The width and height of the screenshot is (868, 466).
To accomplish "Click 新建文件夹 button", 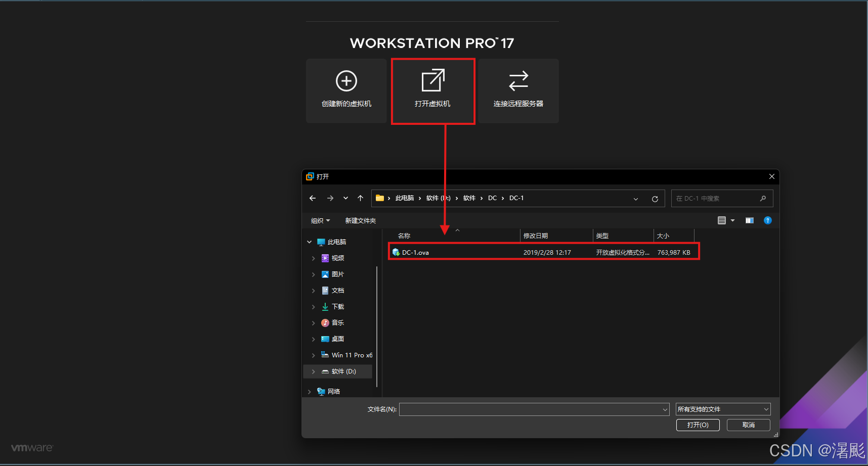I will [x=361, y=220].
